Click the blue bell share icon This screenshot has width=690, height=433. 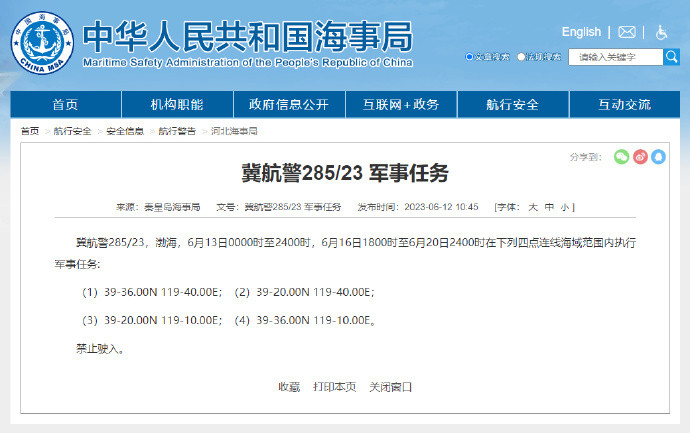(x=658, y=157)
